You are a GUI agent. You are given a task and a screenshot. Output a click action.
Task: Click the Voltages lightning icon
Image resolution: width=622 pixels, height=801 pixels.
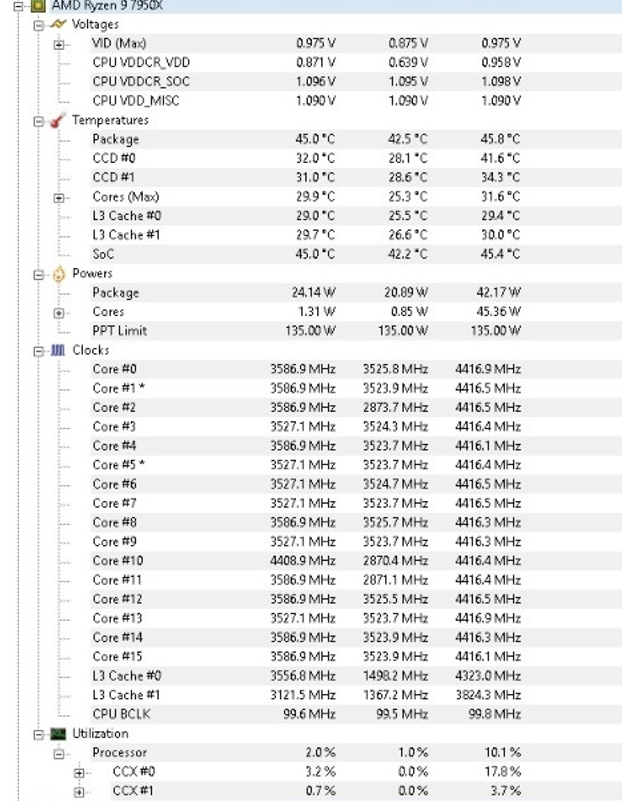pyautogui.click(x=59, y=24)
